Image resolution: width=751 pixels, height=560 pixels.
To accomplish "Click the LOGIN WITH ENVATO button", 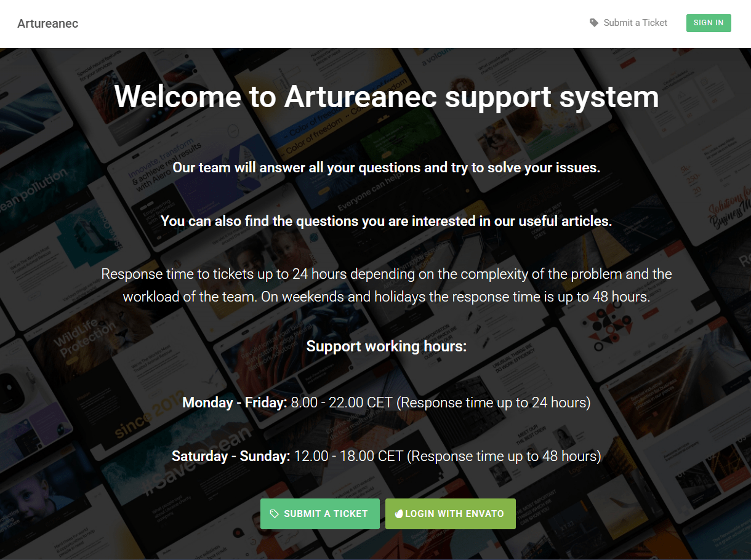I will pos(451,514).
